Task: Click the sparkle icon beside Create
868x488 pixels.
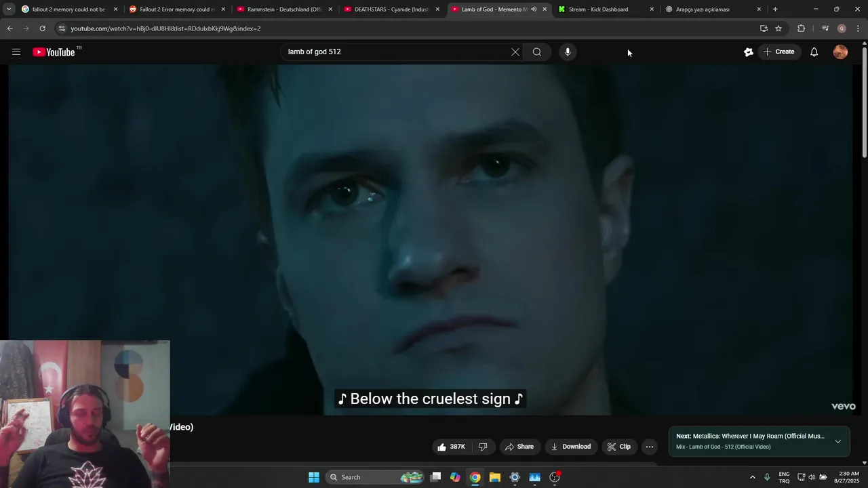Action: click(749, 52)
